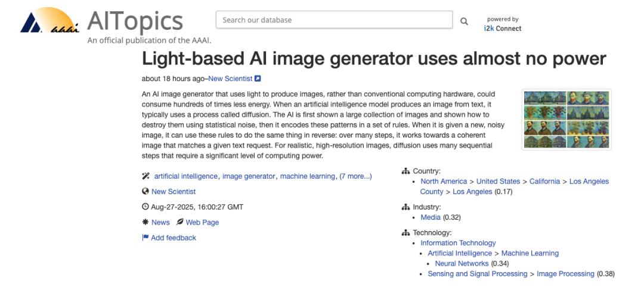Expand the (7 more...) tags list

[355, 176]
